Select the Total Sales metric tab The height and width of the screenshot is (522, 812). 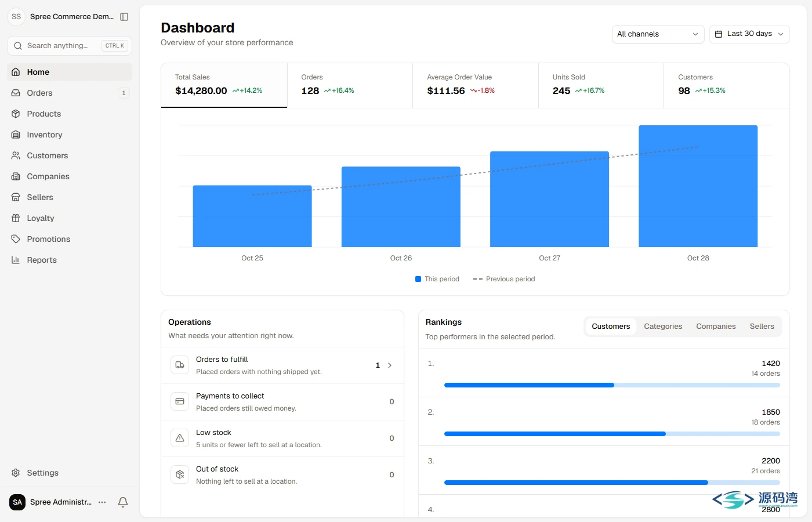tap(224, 85)
